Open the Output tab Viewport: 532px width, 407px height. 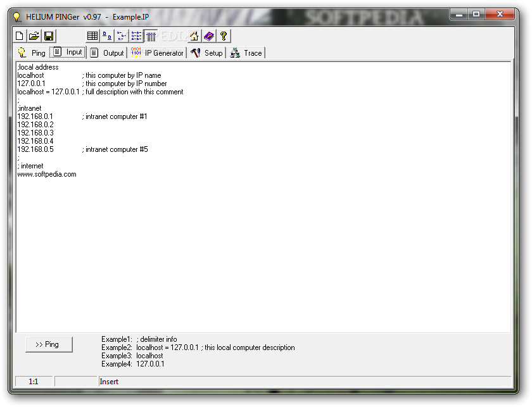pos(107,53)
